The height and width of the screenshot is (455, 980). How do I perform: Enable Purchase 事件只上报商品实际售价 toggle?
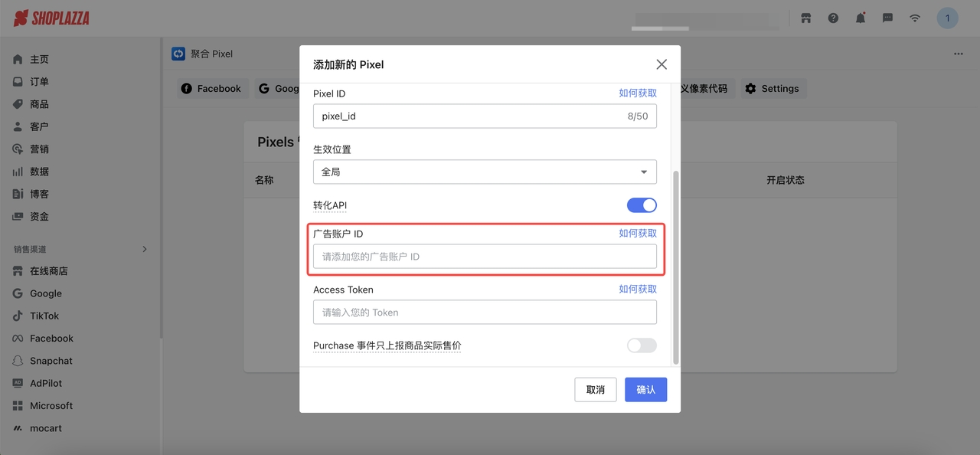642,345
